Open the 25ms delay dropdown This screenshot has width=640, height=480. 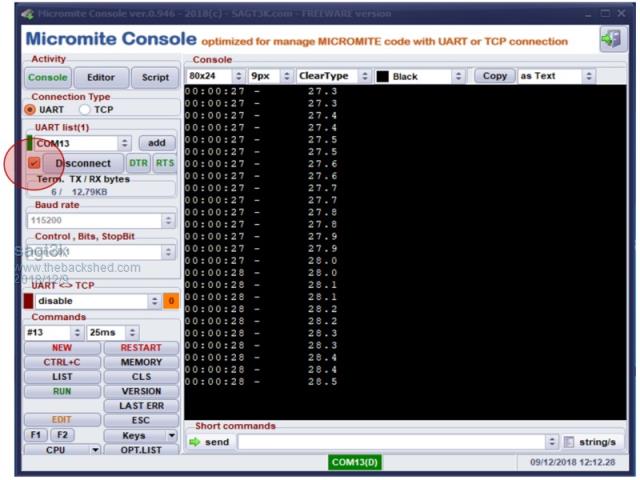coord(132,333)
